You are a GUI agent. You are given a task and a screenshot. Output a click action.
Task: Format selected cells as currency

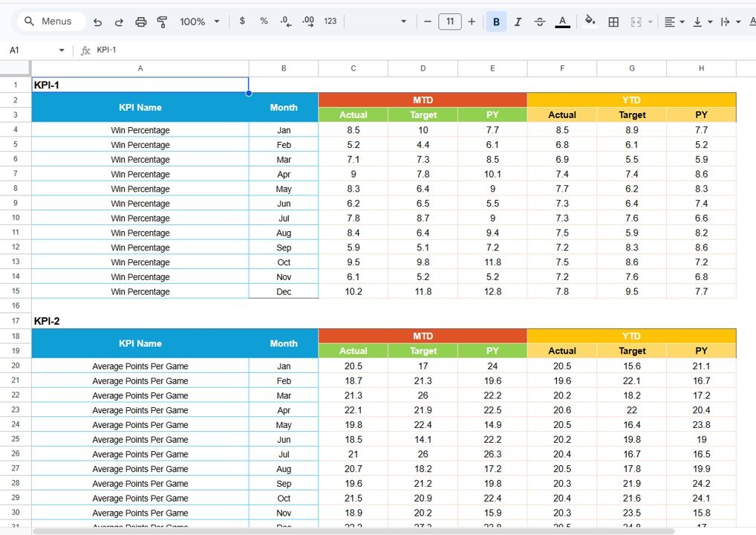point(243,21)
